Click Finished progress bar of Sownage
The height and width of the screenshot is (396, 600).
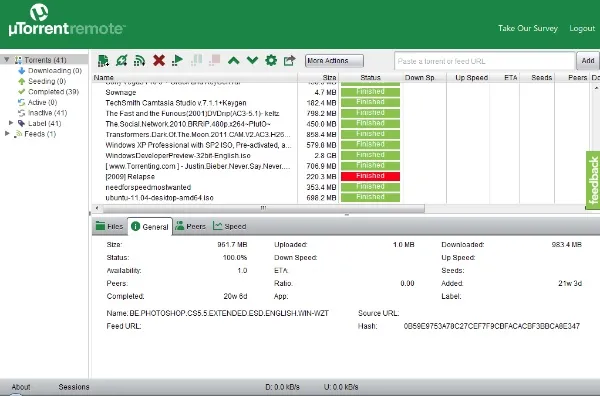click(x=370, y=92)
